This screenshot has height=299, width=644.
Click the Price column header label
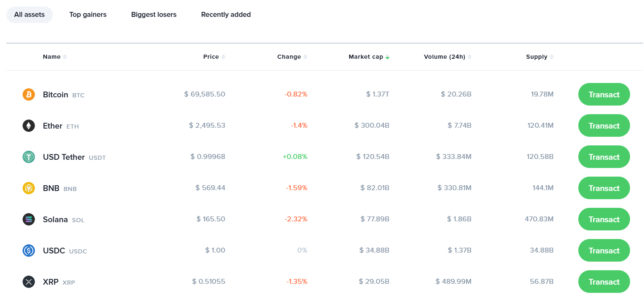(x=211, y=57)
